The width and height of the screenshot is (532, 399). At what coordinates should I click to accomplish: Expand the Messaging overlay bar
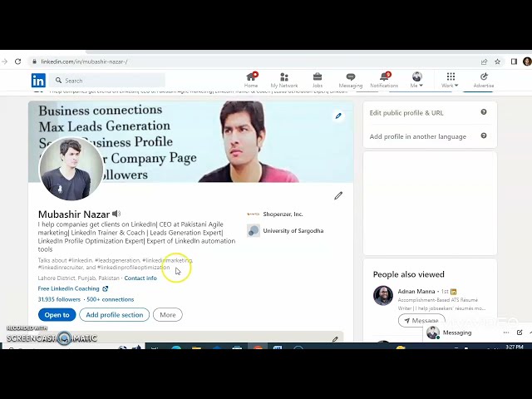click(x=457, y=332)
